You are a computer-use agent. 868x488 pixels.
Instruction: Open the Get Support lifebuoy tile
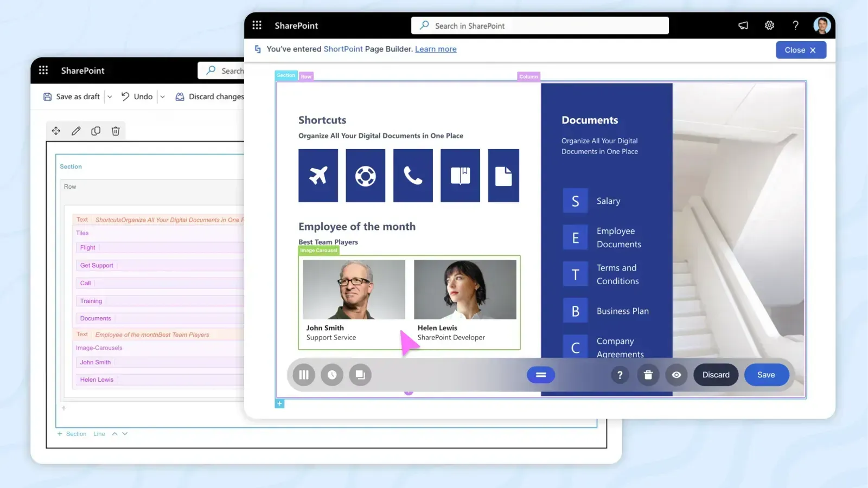pos(366,176)
